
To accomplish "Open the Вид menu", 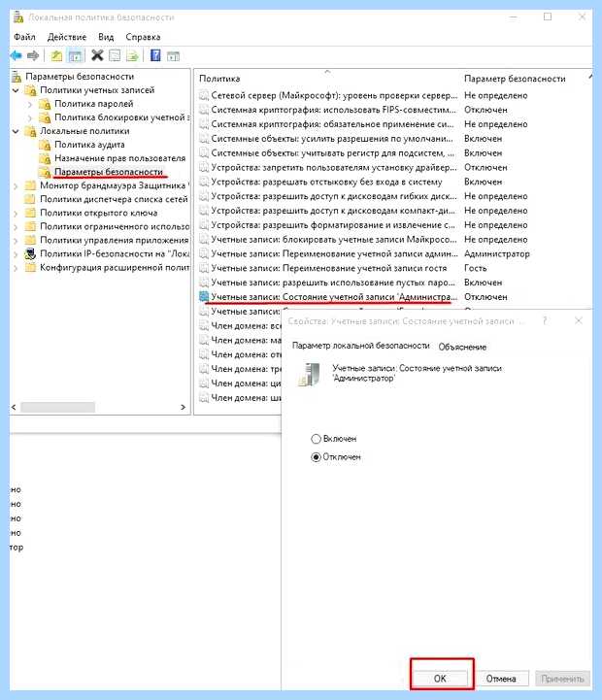I will (x=106, y=37).
